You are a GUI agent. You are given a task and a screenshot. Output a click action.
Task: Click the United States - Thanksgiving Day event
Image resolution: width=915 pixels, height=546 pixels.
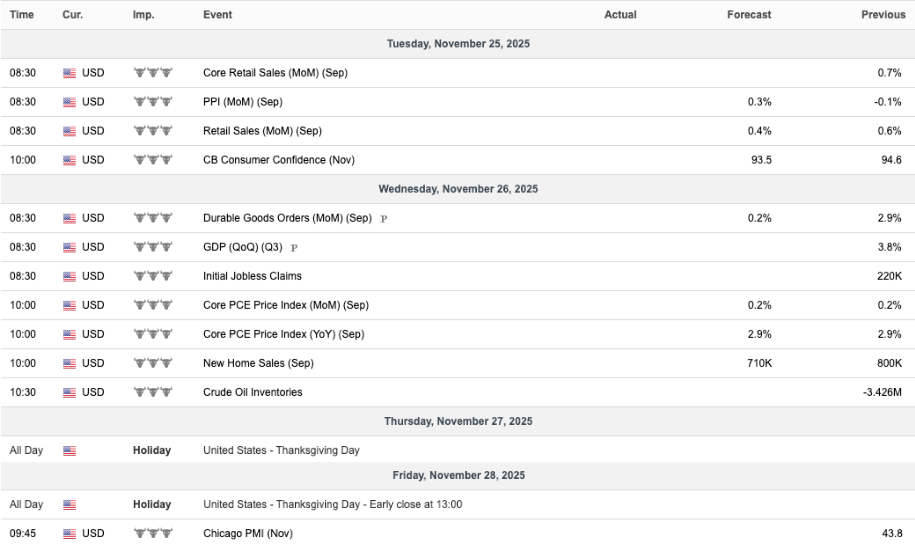tap(281, 450)
